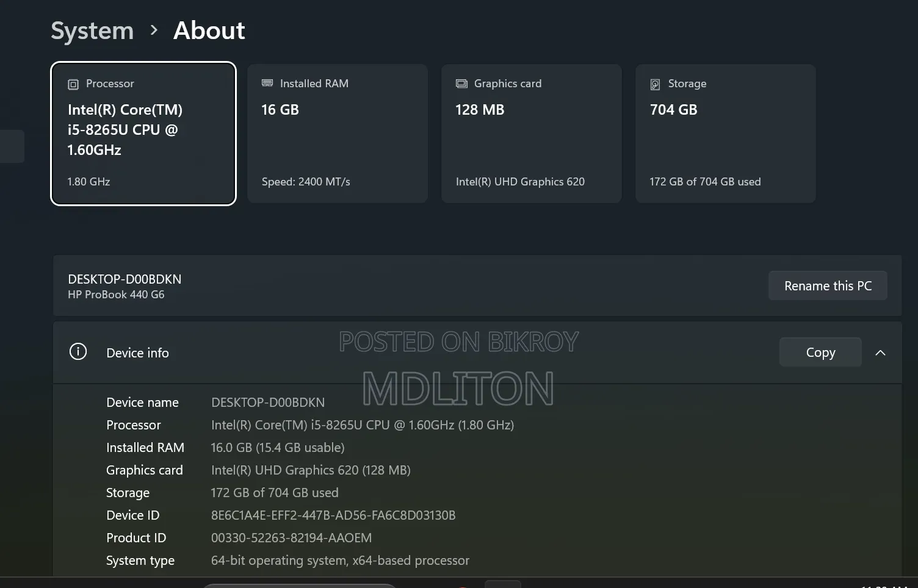Click the DESKTOP-D00BDKN PC name header
This screenshot has width=918, height=588.
pos(125,279)
